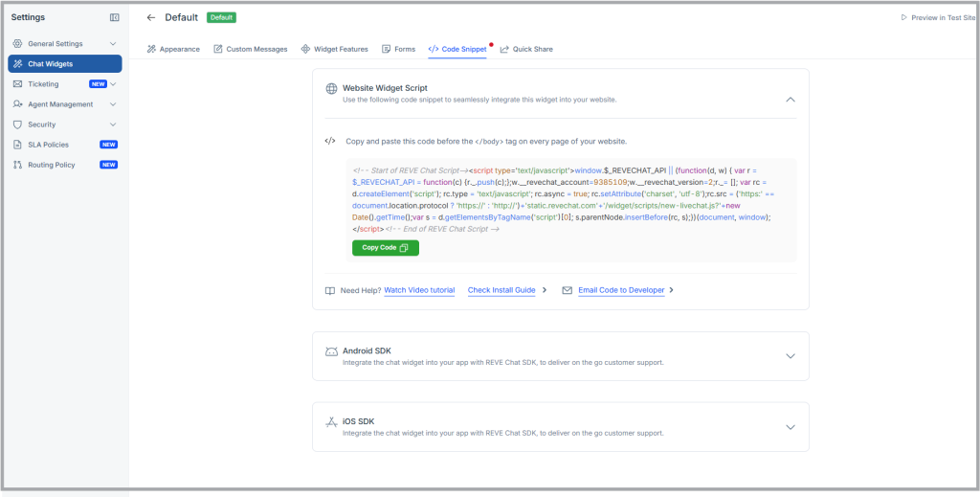Viewport: 980px width, 497px height.
Task: Open the Watch Video tutorial link
Action: [x=419, y=290]
